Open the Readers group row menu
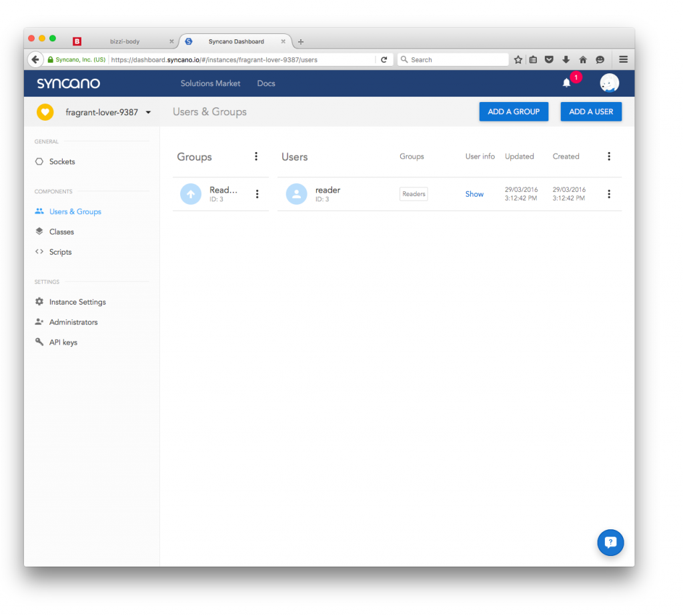 (x=257, y=194)
